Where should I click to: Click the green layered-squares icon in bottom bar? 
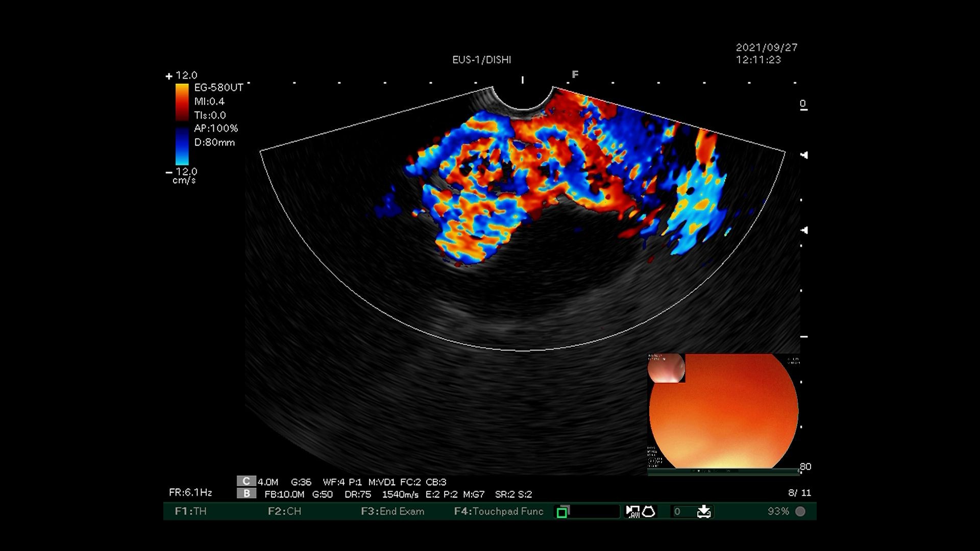562,512
